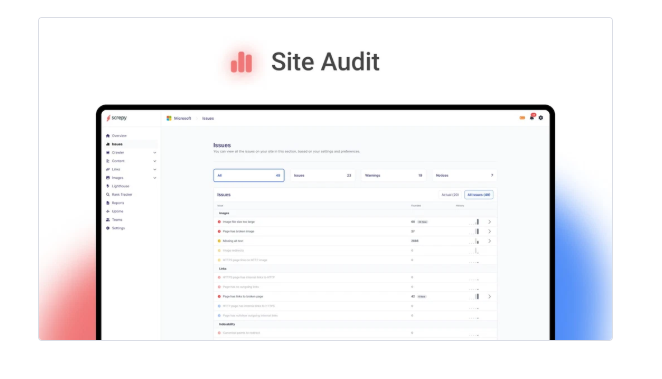
Task: Open the top-right gear settings icon
Action: [541, 118]
